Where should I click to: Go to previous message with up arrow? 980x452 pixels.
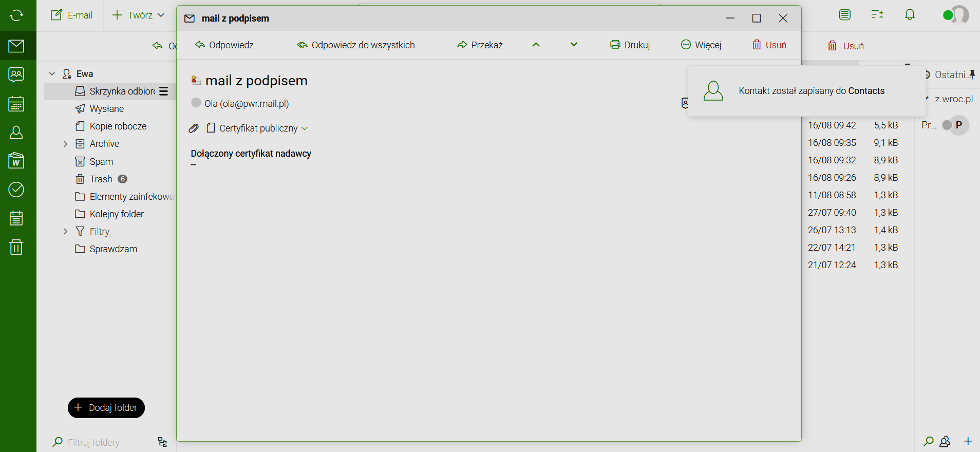click(536, 45)
